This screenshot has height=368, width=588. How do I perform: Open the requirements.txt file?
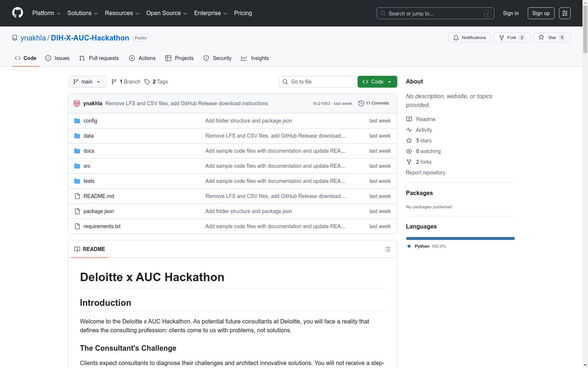pyautogui.click(x=102, y=226)
